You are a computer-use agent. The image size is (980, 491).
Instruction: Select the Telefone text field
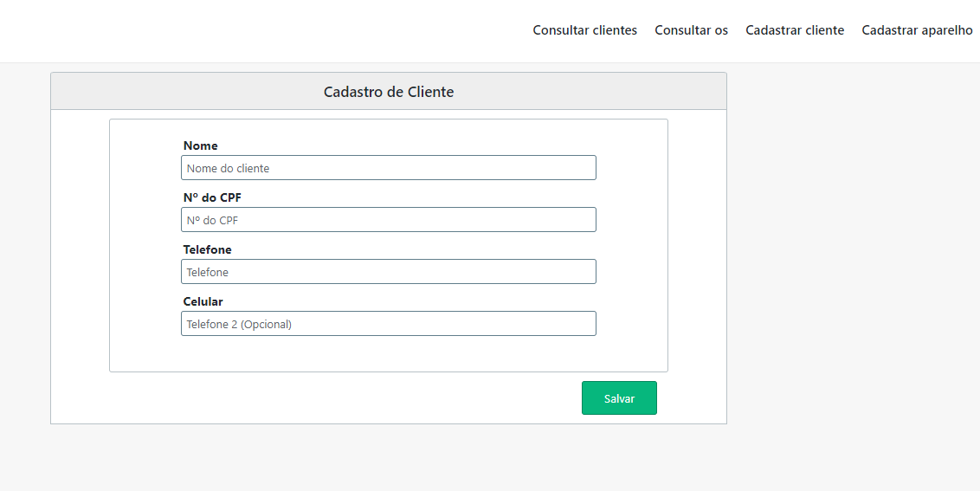[388, 272]
